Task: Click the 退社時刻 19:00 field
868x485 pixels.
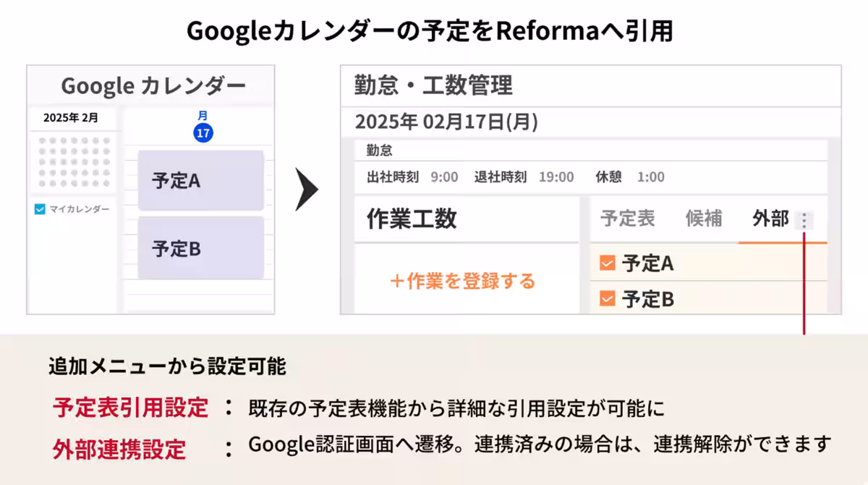Action: [556, 177]
